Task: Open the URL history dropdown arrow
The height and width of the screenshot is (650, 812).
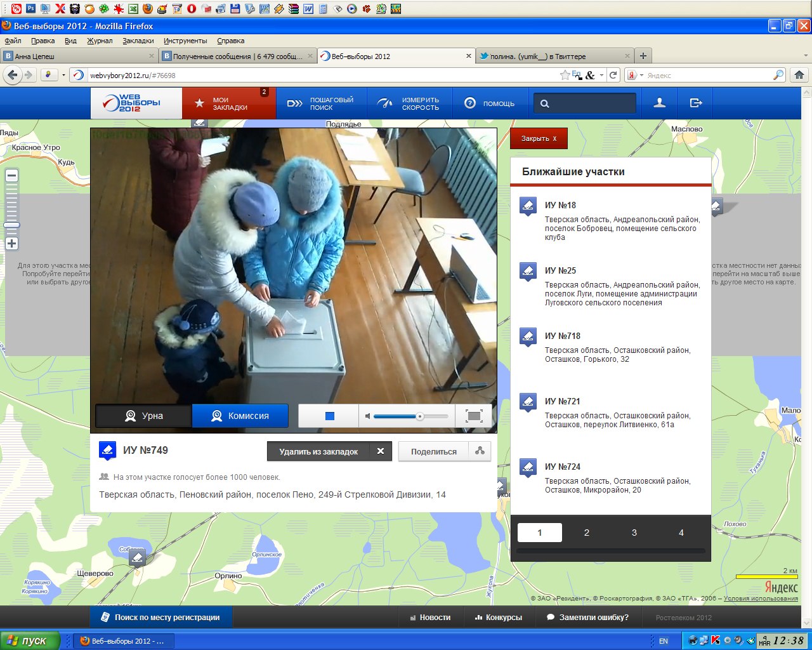Action: click(601, 75)
